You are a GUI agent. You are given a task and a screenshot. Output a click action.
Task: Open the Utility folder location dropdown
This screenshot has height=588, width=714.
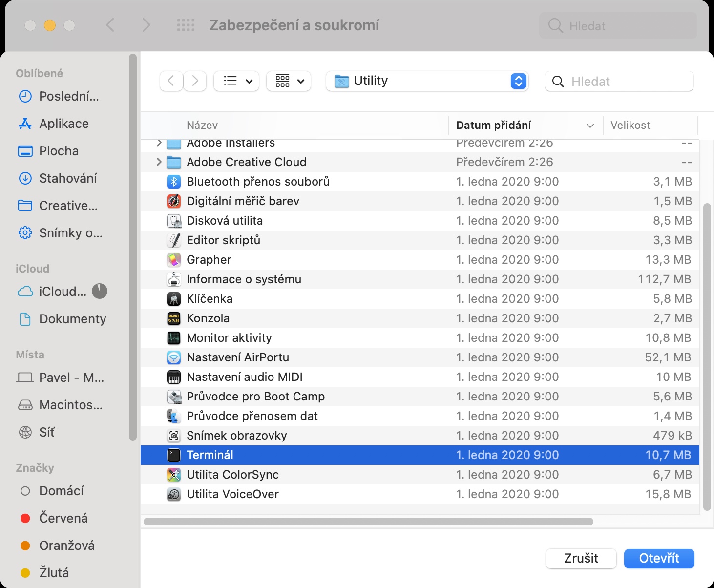(427, 81)
